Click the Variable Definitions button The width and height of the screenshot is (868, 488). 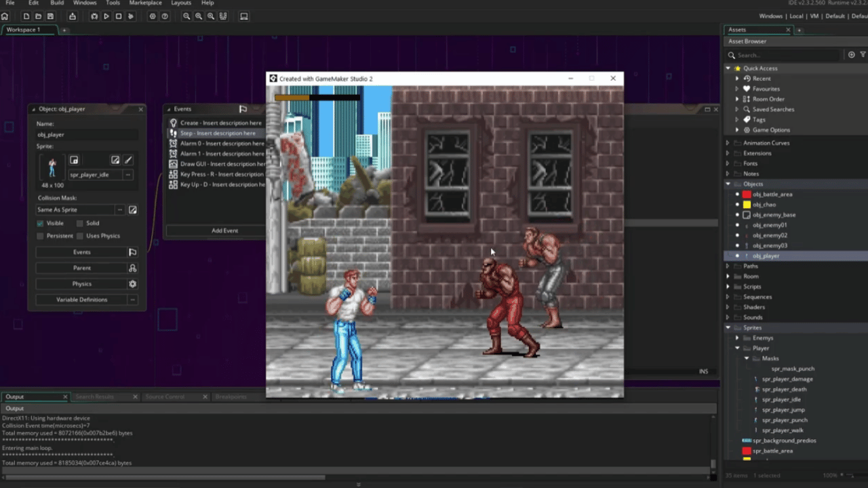(81, 300)
